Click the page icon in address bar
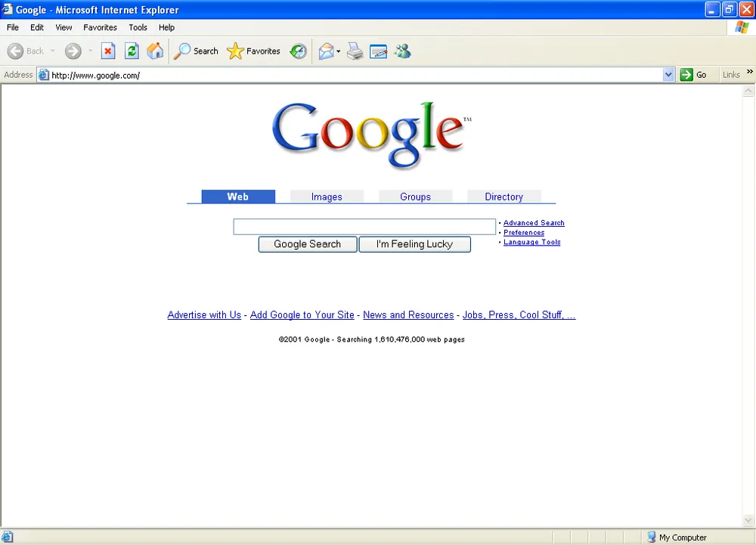Screen dimensions: 756x545 tap(43, 75)
